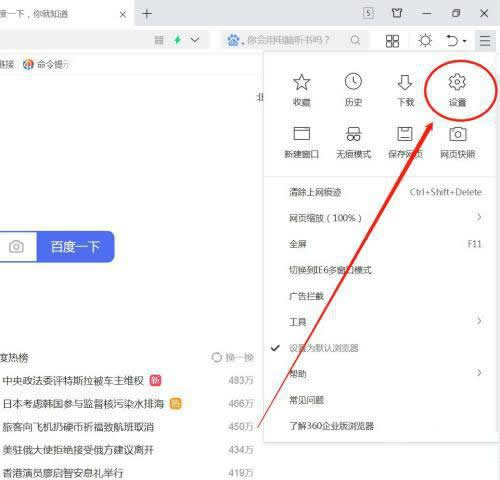Expand the address bar dropdown chevron
Screen dimensions: 500x480
pos(195,40)
